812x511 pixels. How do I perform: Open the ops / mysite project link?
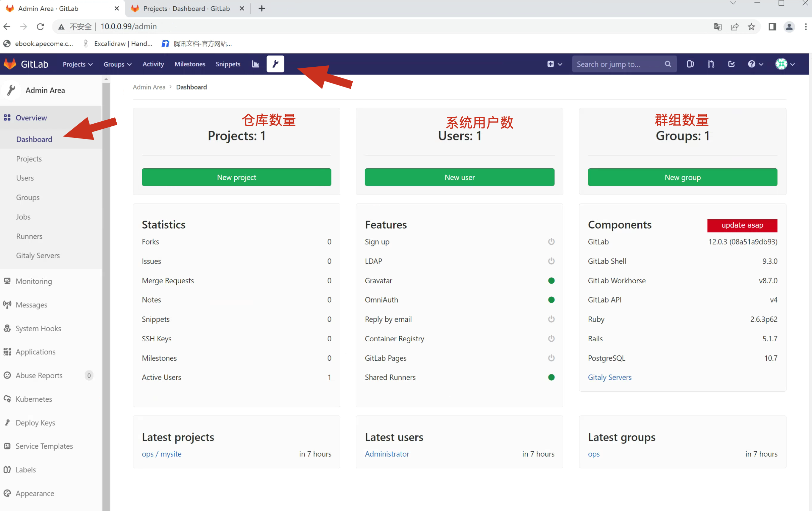161,454
